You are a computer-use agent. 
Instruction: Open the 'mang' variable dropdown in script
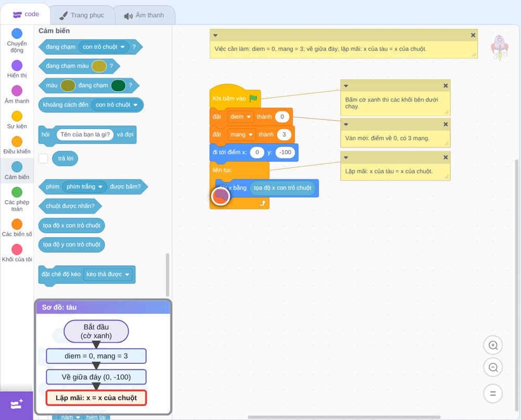242,134
